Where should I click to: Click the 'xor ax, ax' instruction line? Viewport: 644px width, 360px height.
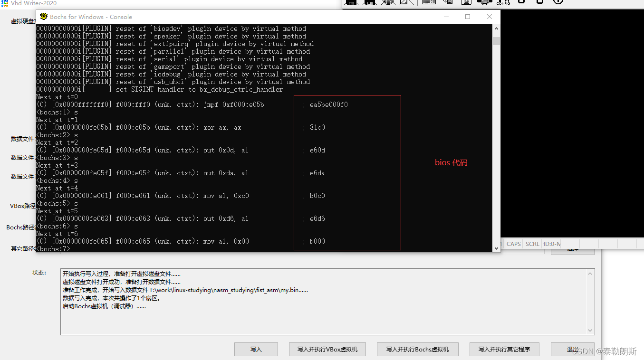coord(181,127)
